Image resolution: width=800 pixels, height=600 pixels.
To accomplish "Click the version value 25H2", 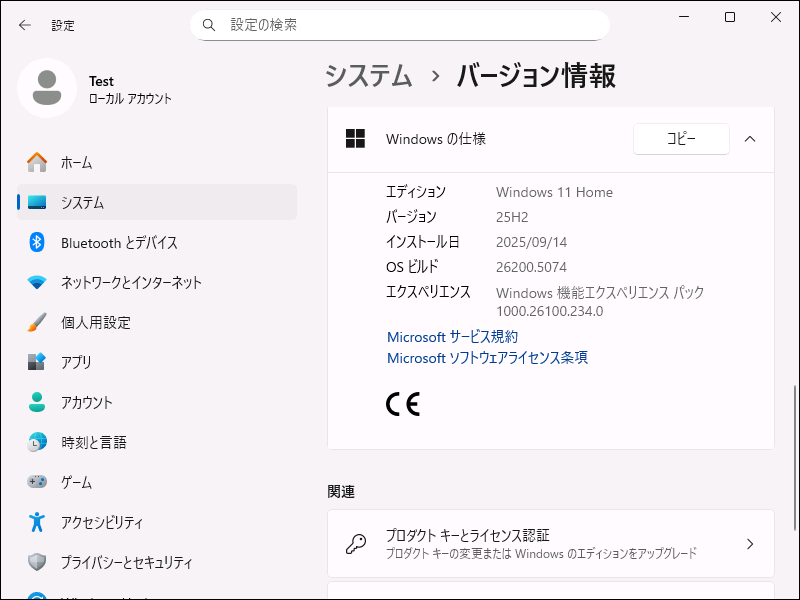I will point(512,217).
